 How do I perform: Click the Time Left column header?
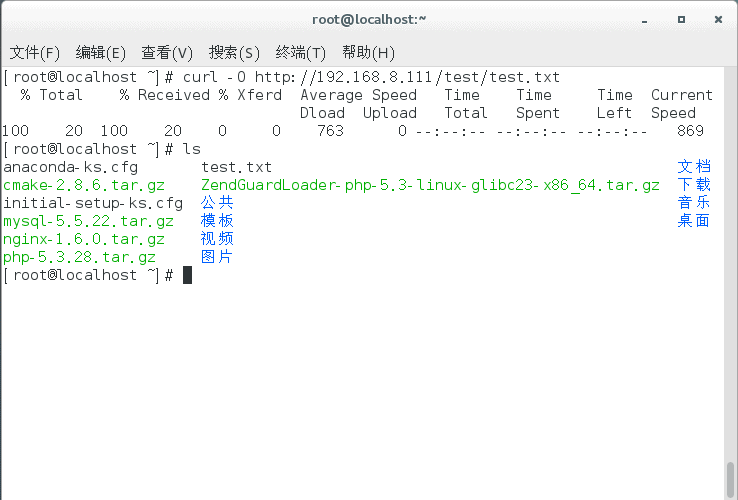click(615, 104)
